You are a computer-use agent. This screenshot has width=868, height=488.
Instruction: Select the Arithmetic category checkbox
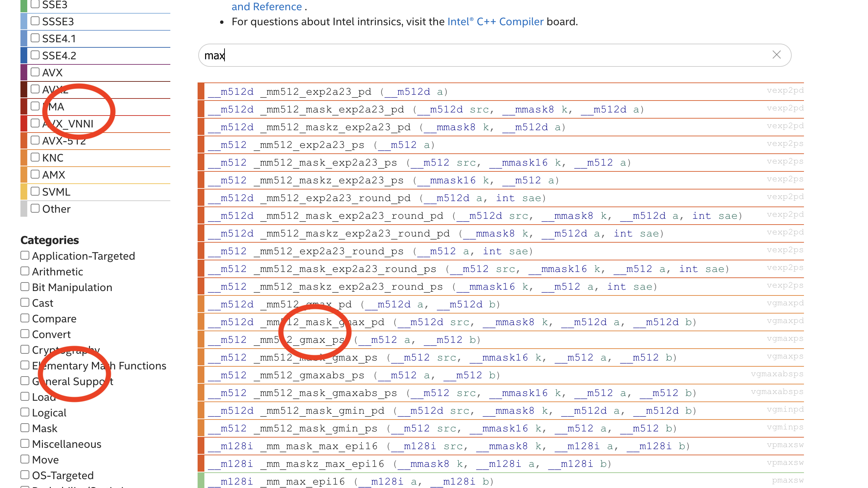(25, 271)
